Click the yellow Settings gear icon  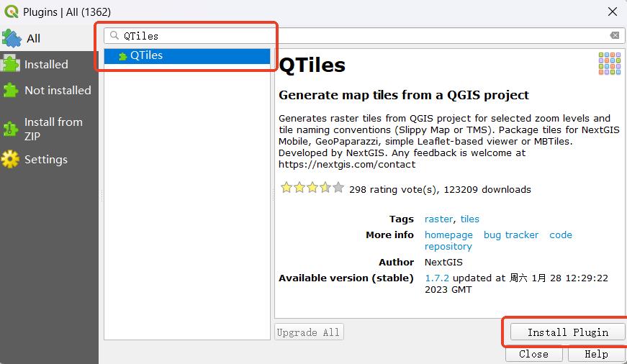[10, 160]
